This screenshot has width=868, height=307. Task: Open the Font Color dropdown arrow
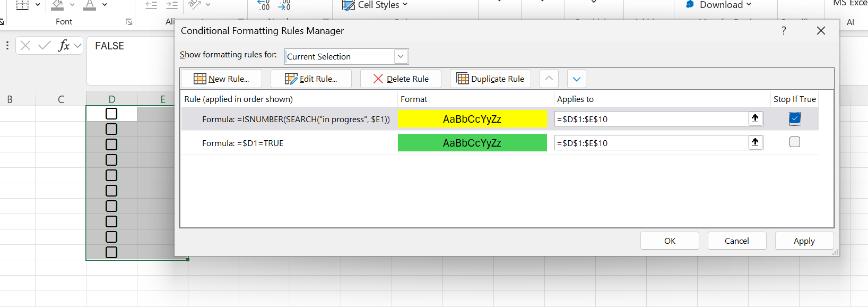[105, 5]
